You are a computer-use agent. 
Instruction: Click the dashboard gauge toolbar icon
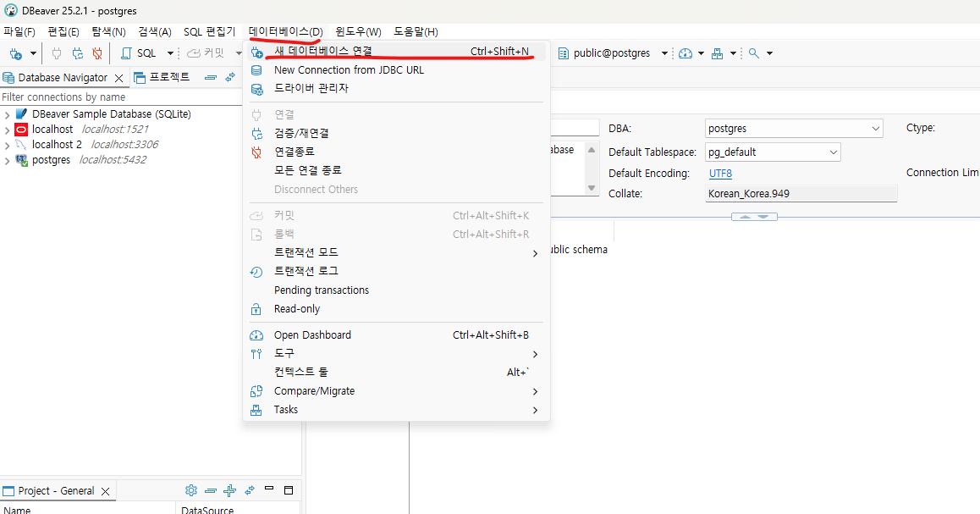pos(685,54)
